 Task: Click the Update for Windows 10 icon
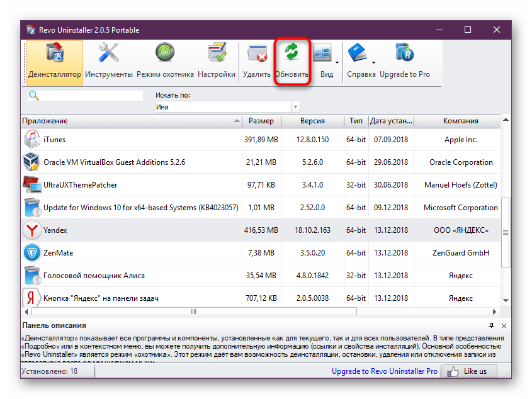32,208
